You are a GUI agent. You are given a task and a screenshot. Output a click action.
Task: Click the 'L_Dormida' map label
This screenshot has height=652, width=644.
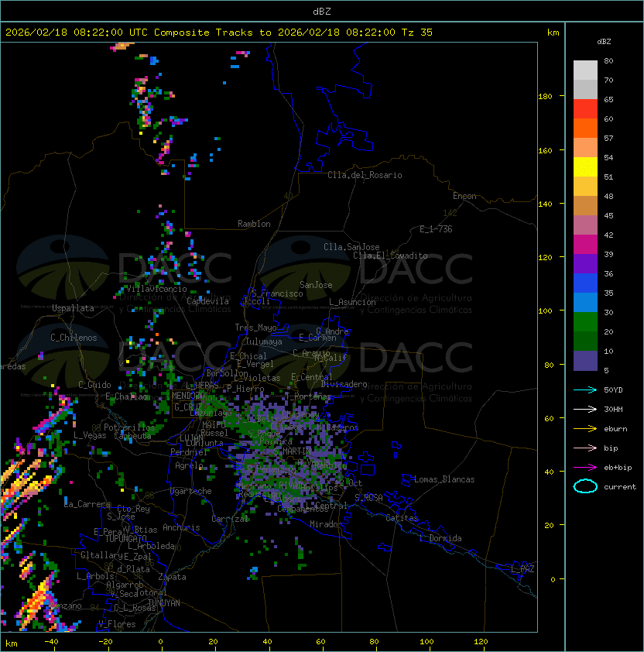point(440,538)
